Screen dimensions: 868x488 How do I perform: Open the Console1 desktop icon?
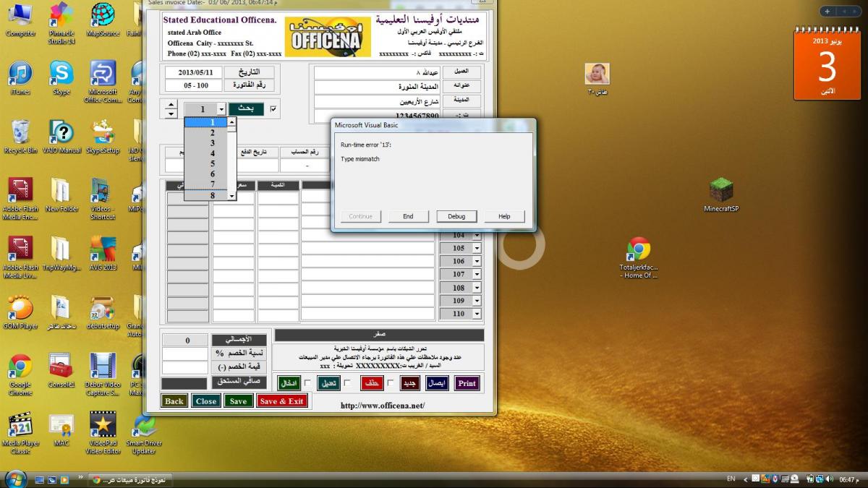(61, 371)
